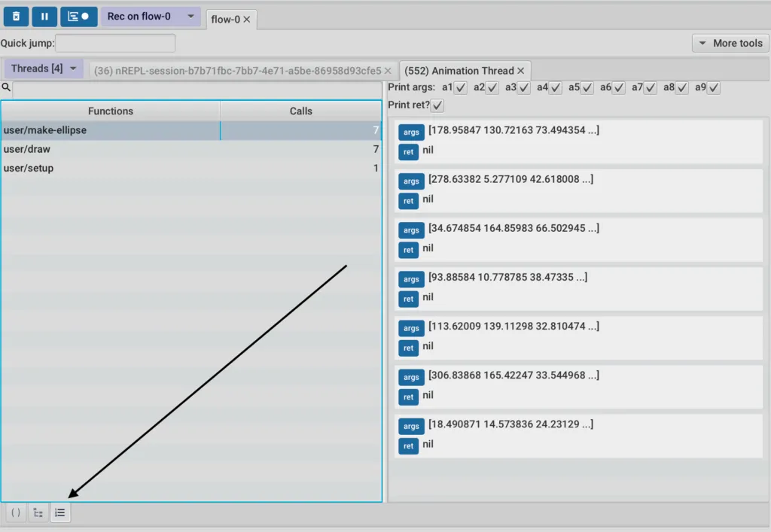This screenshot has width=771, height=532.
Task: Click ret button under 278.63382 call
Action: point(408,201)
